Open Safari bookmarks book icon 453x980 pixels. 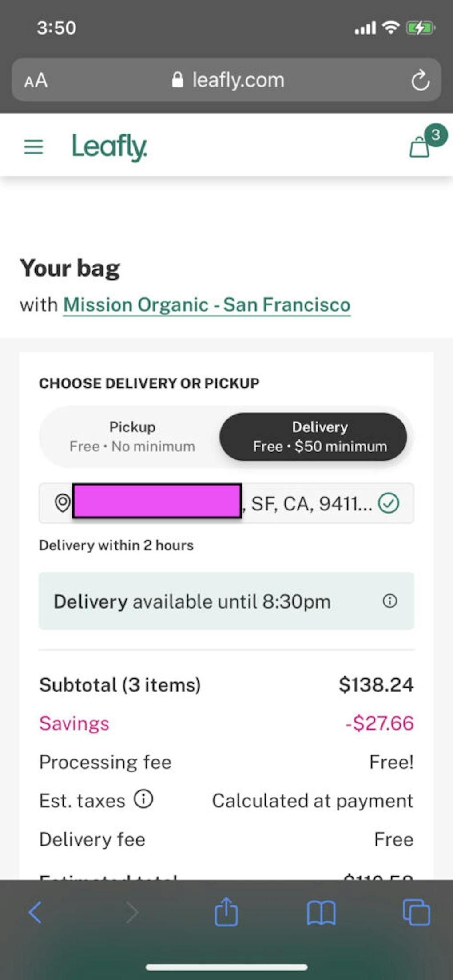pyautogui.click(x=321, y=913)
